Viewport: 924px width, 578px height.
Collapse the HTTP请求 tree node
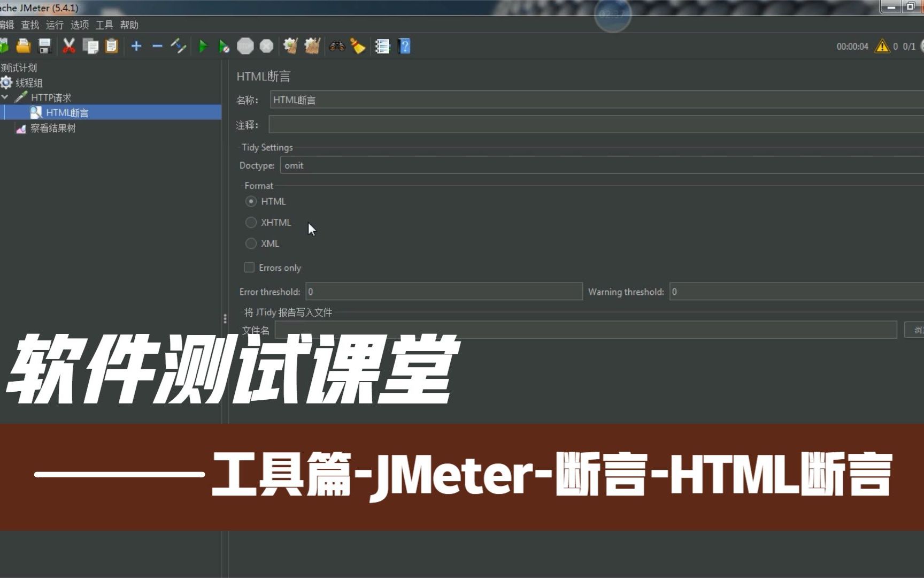coord(5,97)
